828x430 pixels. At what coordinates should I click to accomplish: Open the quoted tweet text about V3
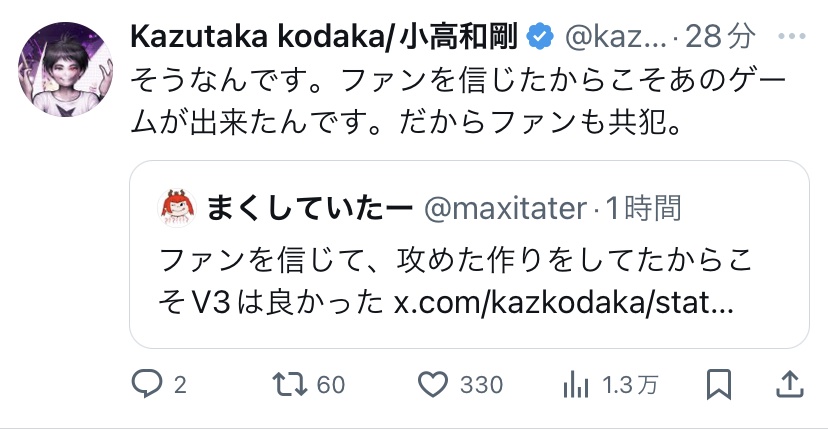tap(440, 260)
